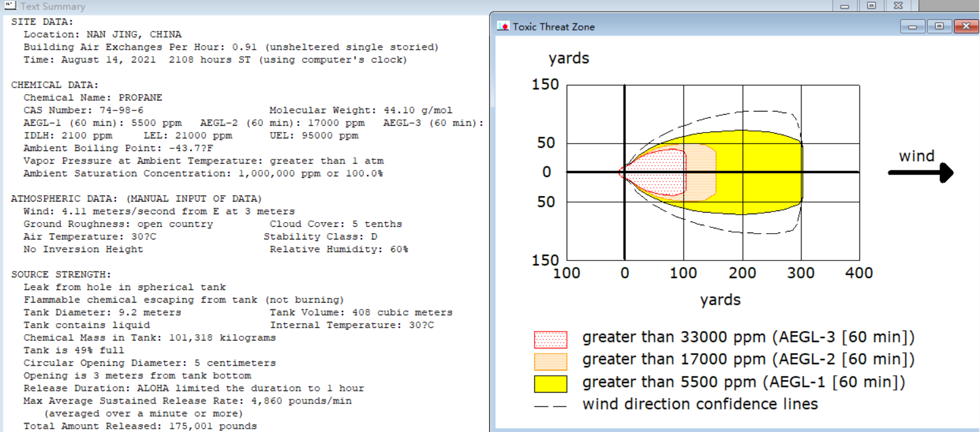Image resolution: width=980 pixels, height=432 pixels.
Task: Click 'LEL: 21000 ppm' text
Action: point(188,135)
